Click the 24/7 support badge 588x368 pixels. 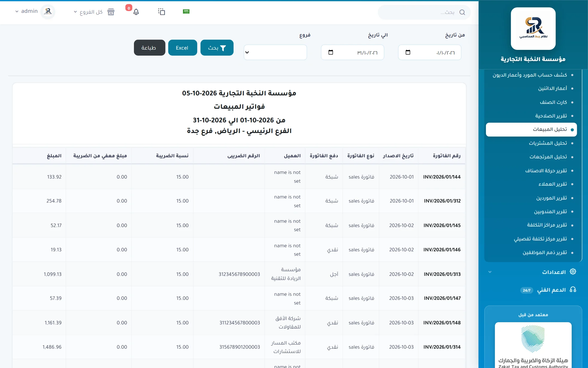click(x=526, y=290)
